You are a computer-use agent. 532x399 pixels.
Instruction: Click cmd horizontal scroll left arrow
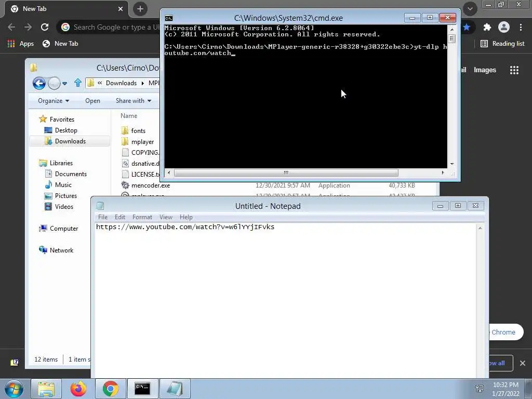tap(169, 172)
